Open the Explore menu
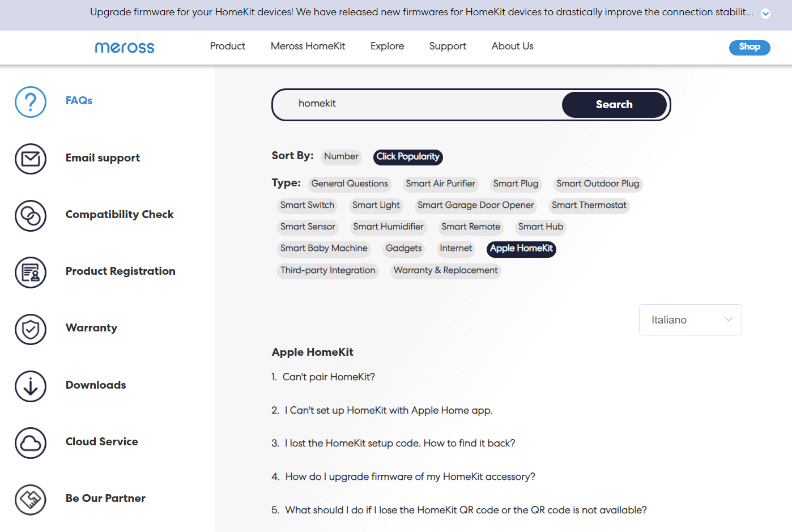 [x=388, y=46]
